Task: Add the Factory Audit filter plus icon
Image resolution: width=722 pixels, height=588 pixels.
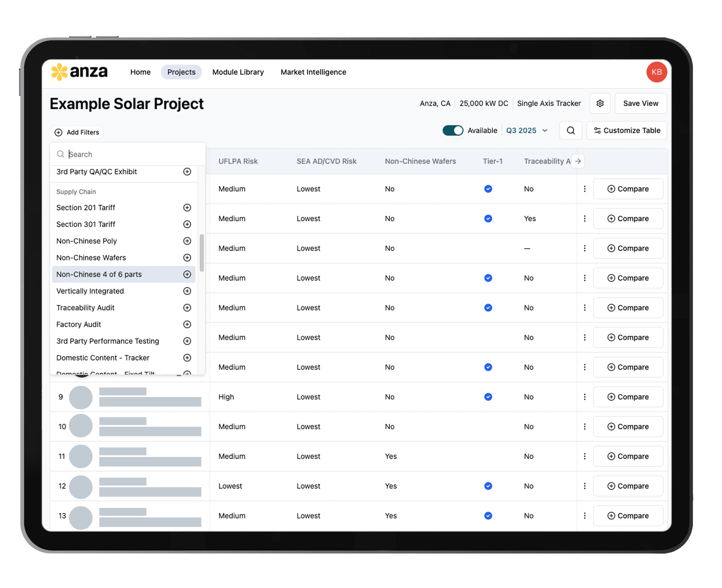Action: coord(187,324)
